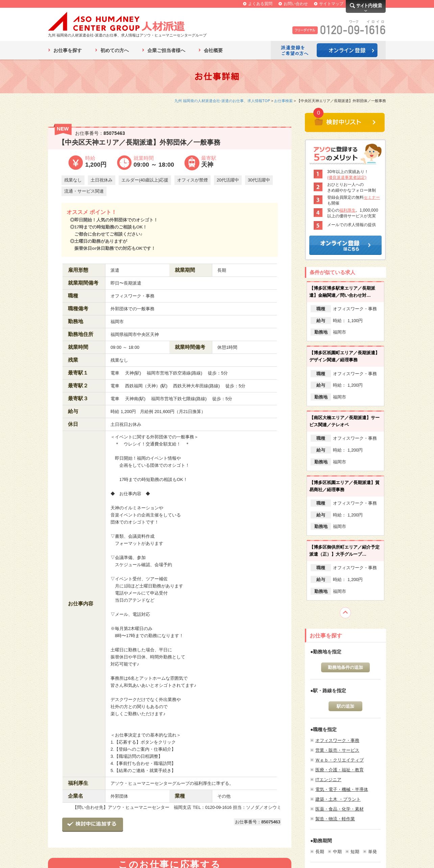Click the yen 時給 icon
Screen dimensions: 434x868
(76, 163)
